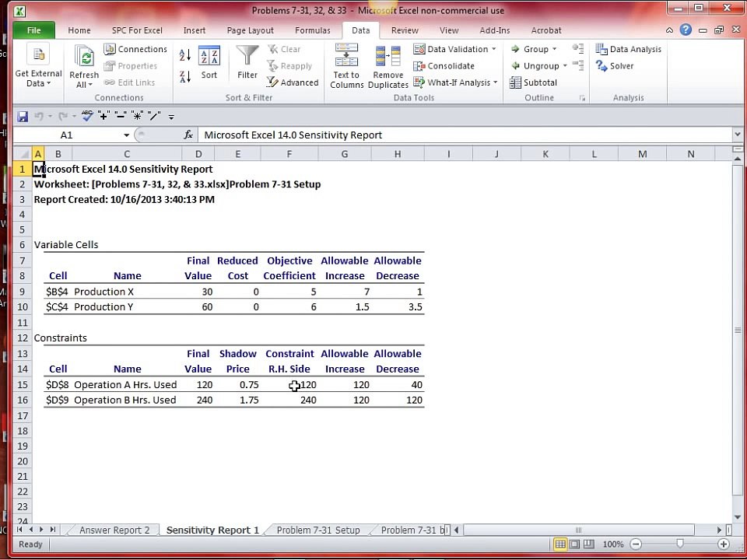Open Problem 7-31 Setup sheet
The height and width of the screenshot is (560, 747).
318,530
